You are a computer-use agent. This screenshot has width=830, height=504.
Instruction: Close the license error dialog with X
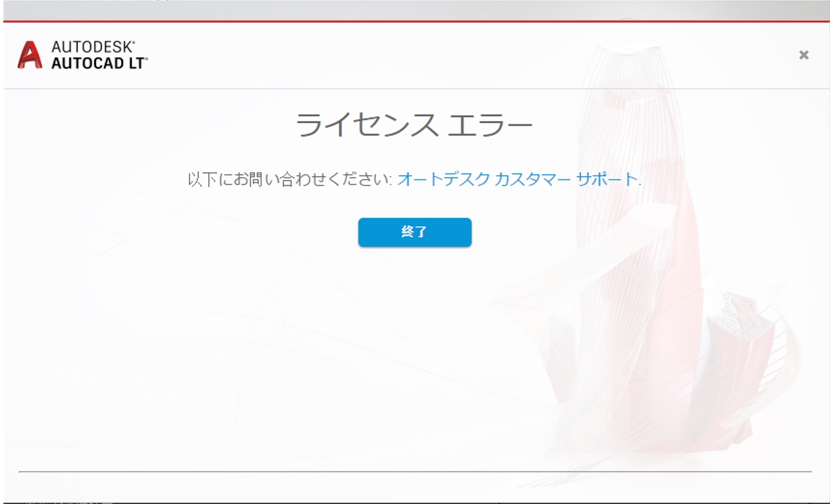pos(804,55)
